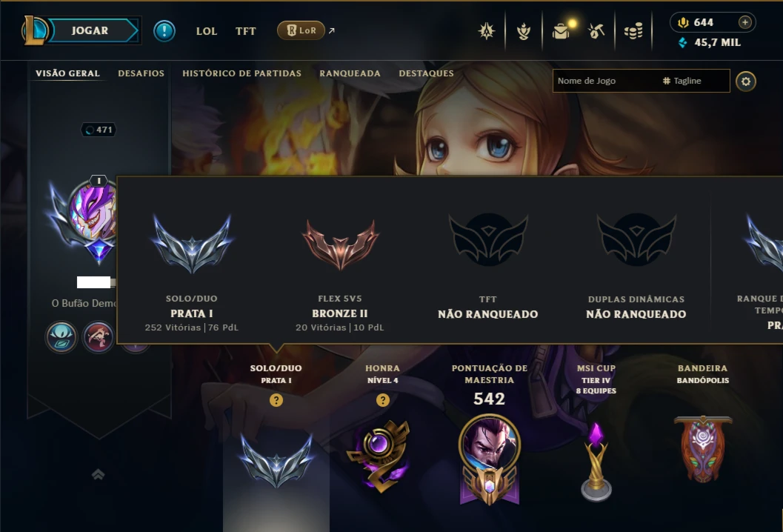Open the notifications alert icon
783x532 pixels.
[164, 31]
